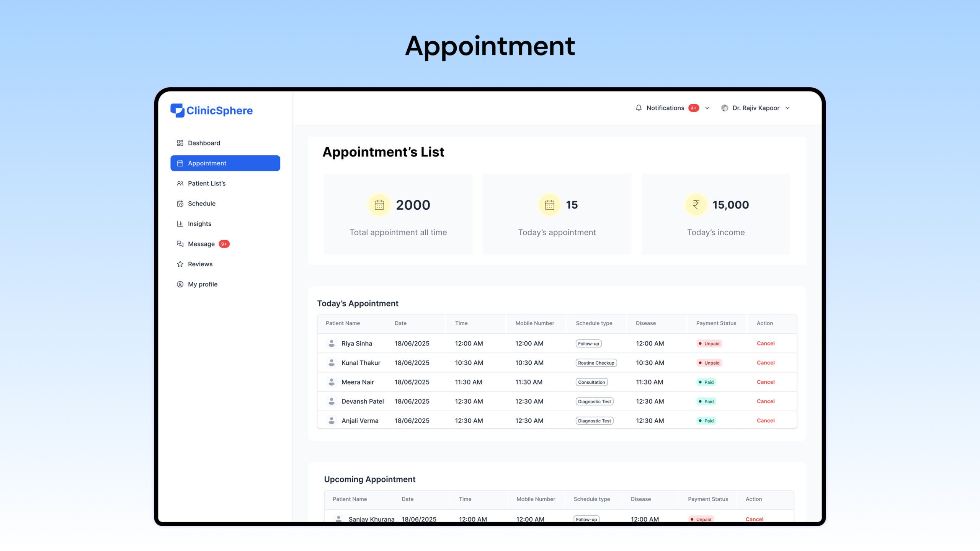This screenshot has height=551, width=980.
Task: Click the rupee icon on income card
Action: pyautogui.click(x=696, y=205)
